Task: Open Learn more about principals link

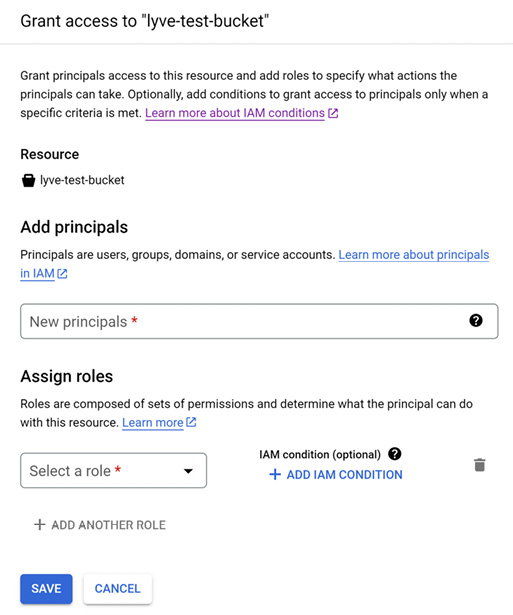Action: [x=414, y=255]
